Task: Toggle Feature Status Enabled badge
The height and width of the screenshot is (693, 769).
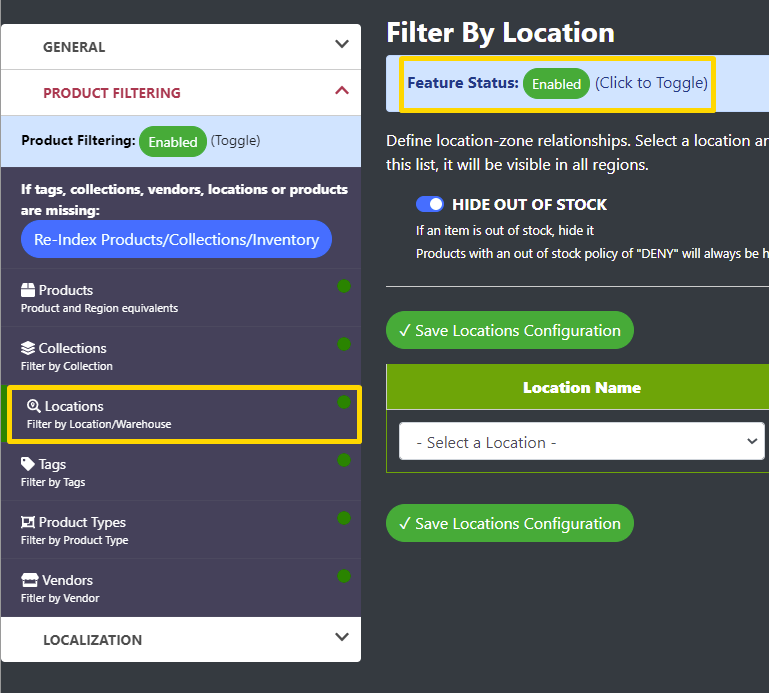Action: pos(556,84)
